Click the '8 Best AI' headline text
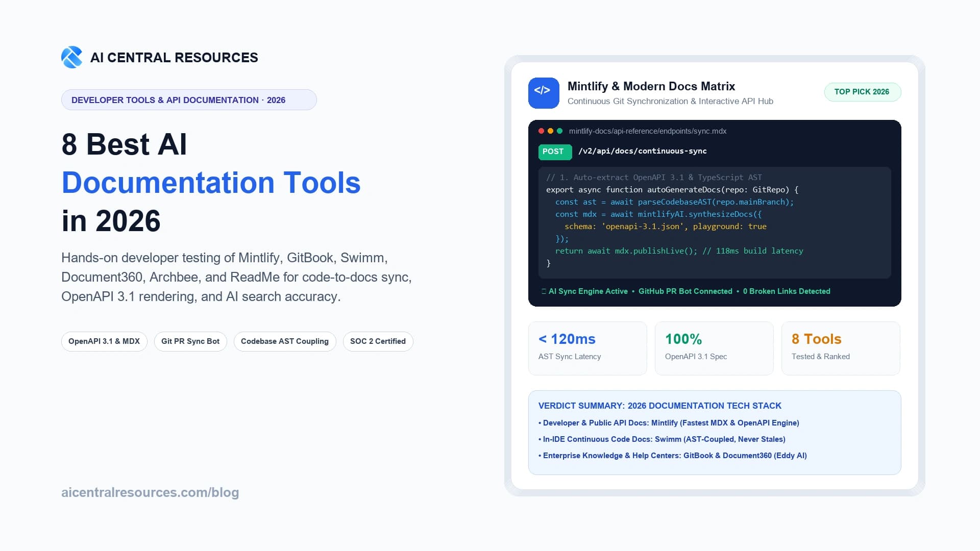980x551 pixels. click(124, 144)
